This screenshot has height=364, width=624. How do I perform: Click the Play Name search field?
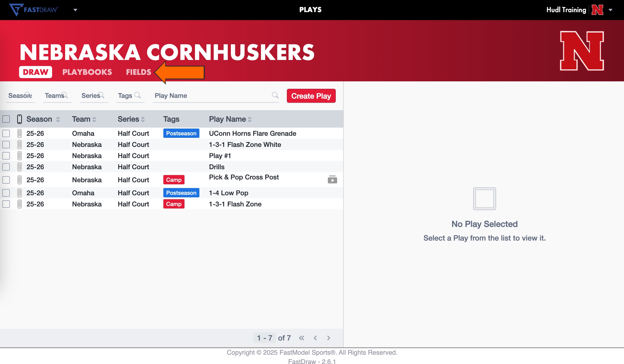coord(216,96)
